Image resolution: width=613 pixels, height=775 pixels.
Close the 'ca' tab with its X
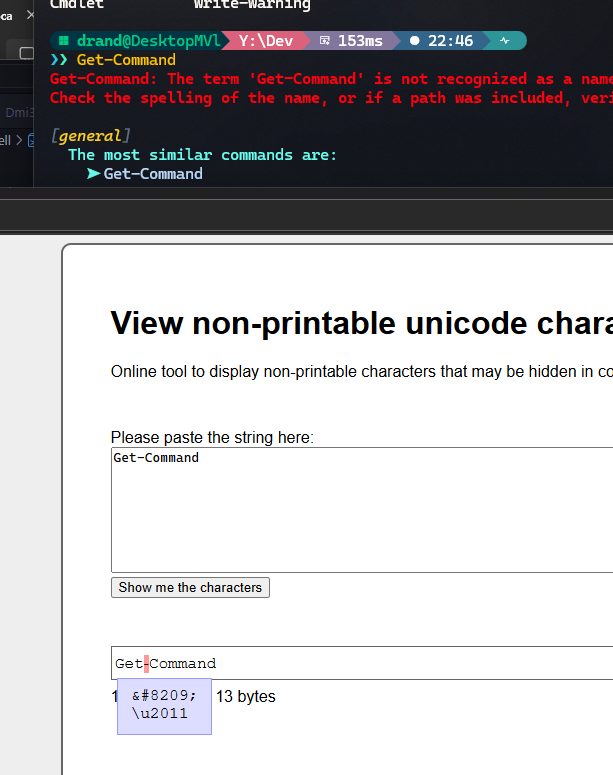pos(30,15)
